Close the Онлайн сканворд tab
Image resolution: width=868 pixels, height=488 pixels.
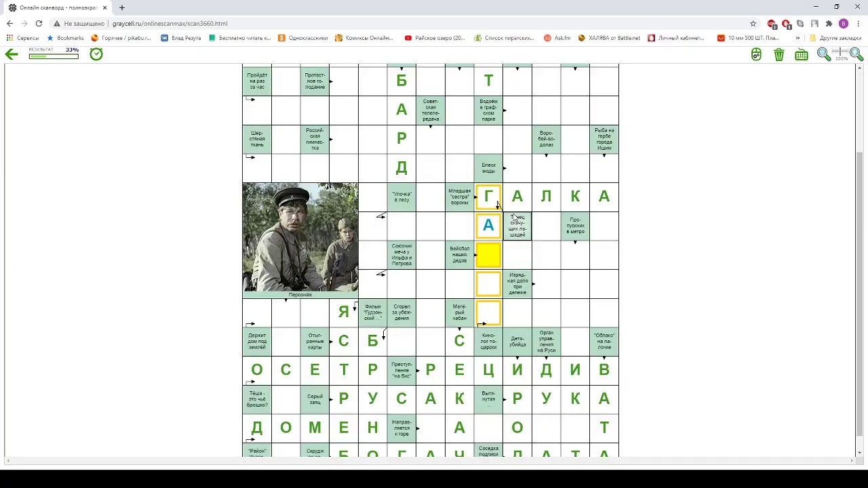coord(104,7)
